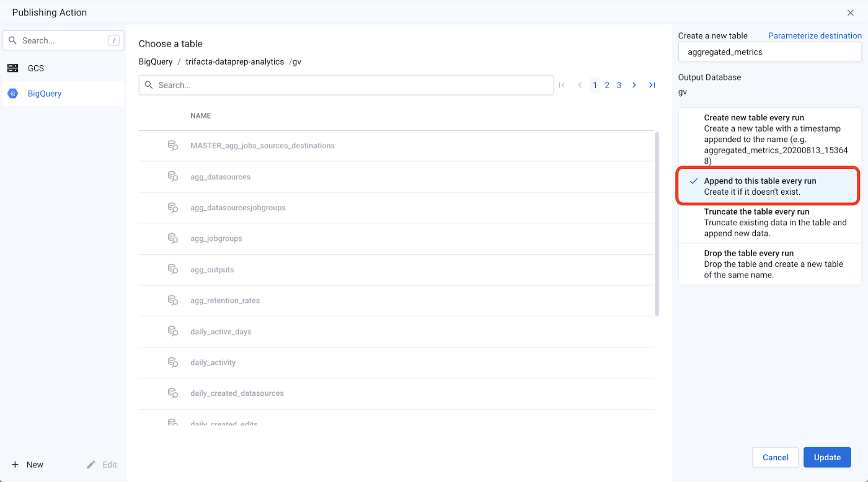Click table icon beside agg_outputs

click(173, 270)
